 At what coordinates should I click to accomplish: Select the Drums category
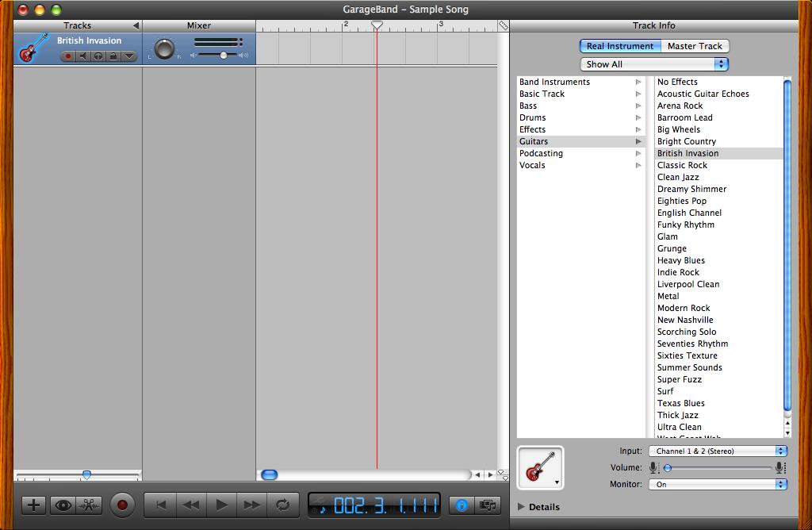[580, 117]
